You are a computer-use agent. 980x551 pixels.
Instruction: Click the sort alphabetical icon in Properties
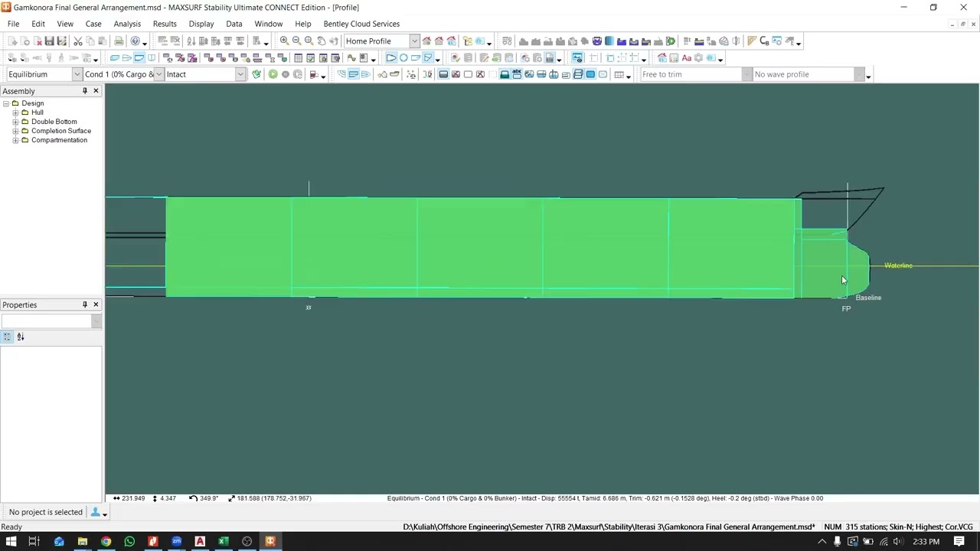click(x=21, y=337)
